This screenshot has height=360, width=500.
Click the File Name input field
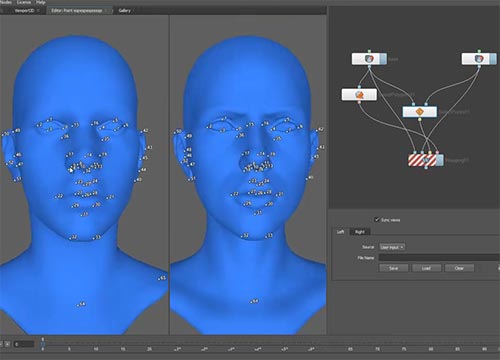point(439,258)
